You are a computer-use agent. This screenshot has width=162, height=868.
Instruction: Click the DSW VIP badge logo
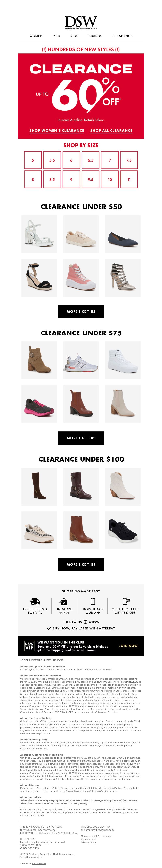coord(29,646)
